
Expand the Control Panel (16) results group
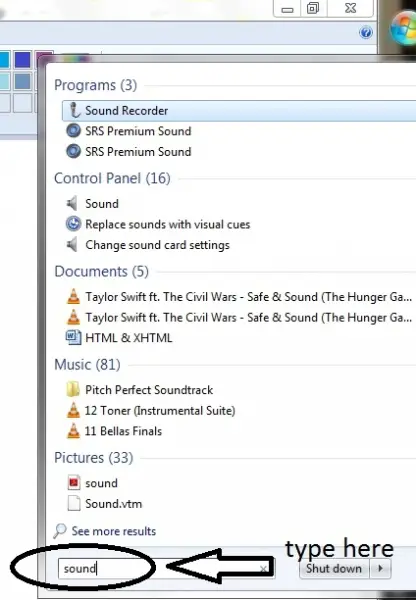click(x=112, y=178)
